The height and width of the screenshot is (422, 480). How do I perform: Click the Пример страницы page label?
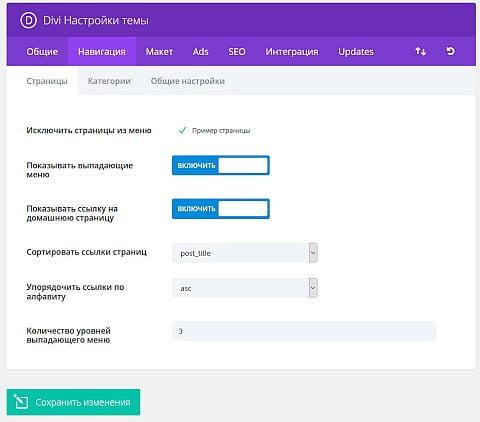pyautogui.click(x=221, y=130)
